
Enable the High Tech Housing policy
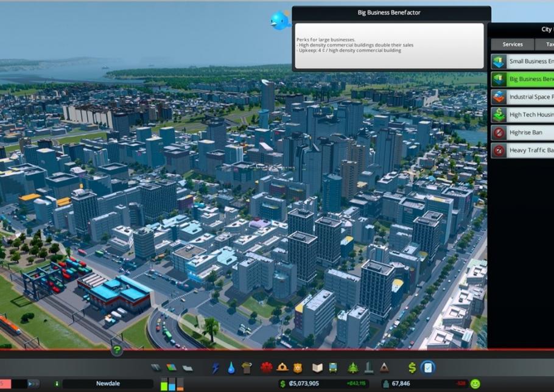[x=522, y=115]
